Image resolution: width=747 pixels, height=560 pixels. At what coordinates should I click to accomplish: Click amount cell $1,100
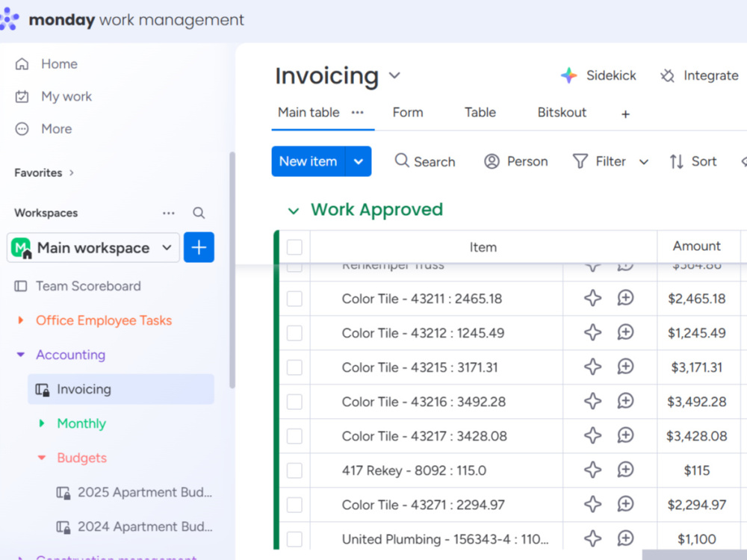pyautogui.click(x=696, y=538)
